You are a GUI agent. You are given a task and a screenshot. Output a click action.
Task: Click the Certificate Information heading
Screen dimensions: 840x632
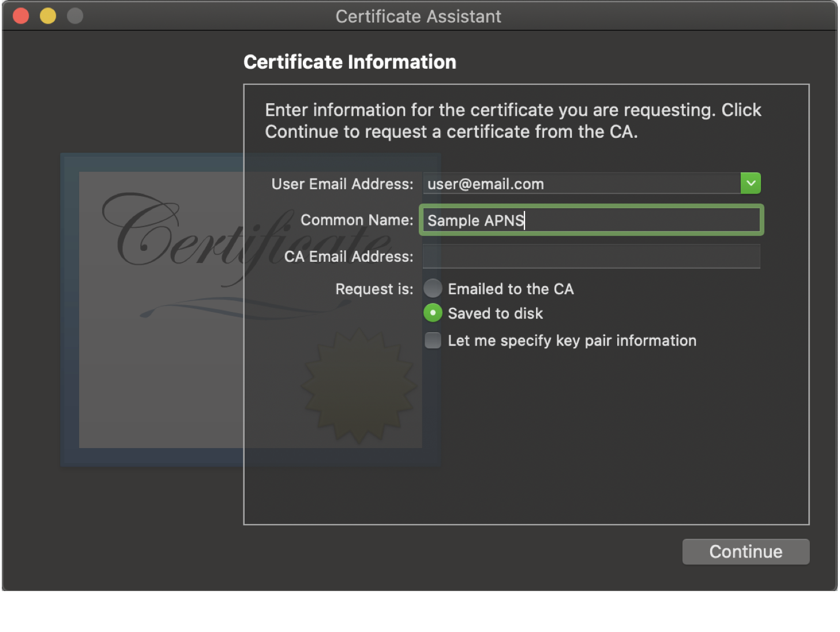tap(350, 61)
